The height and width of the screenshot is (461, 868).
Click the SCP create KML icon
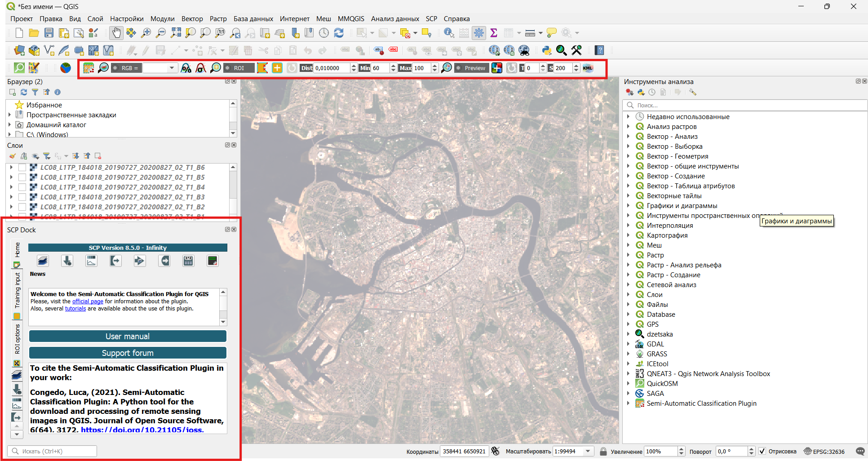click(x=588, y=68)
